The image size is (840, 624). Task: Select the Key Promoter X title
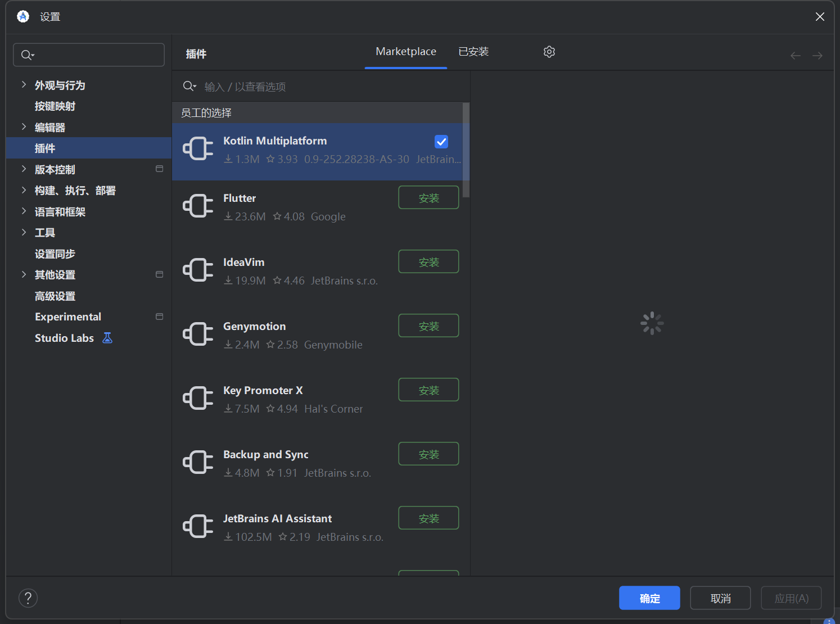point(263,390)
